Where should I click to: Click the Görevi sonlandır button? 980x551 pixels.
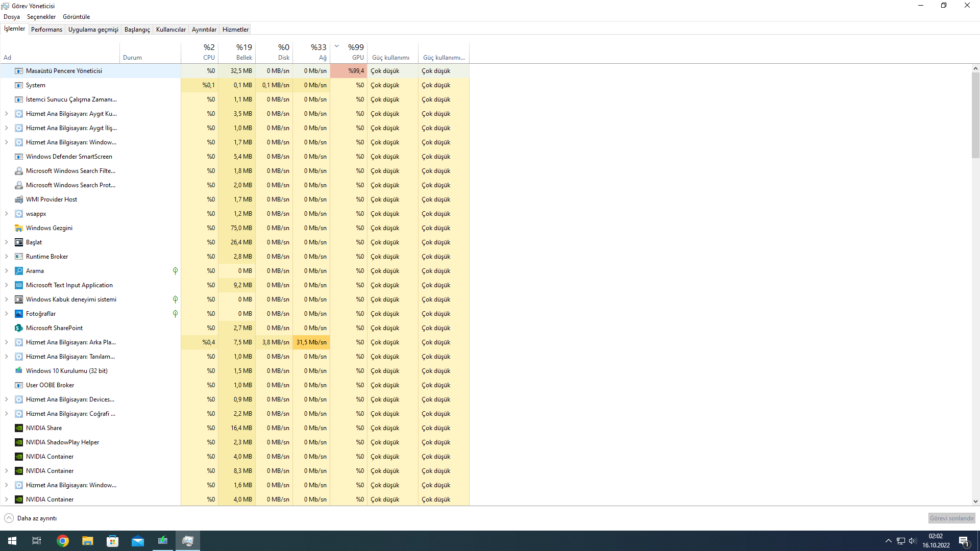[951, 518]
